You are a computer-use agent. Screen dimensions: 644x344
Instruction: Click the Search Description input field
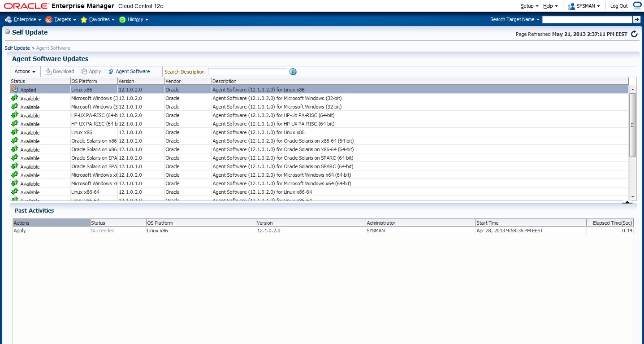tap(247, 72)
